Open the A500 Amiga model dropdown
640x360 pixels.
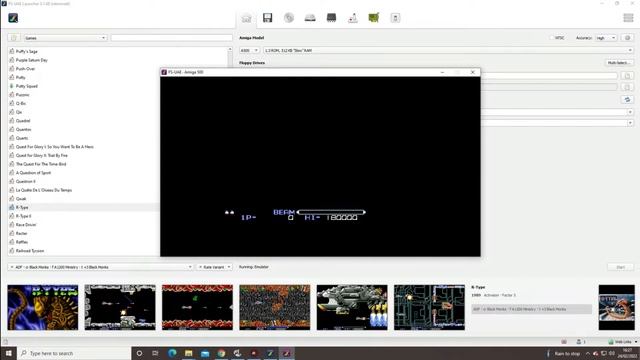(x=249, y=50)
